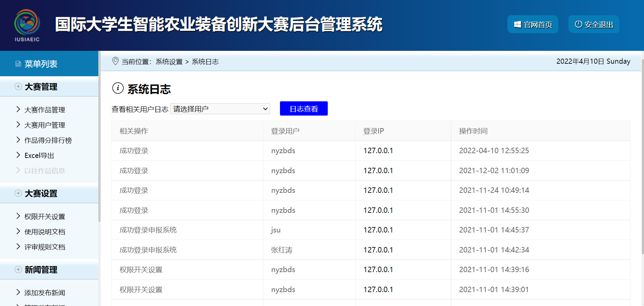Go to Excel导出 menu item
The image size is (644, 306).
click(x=39, y=156)
